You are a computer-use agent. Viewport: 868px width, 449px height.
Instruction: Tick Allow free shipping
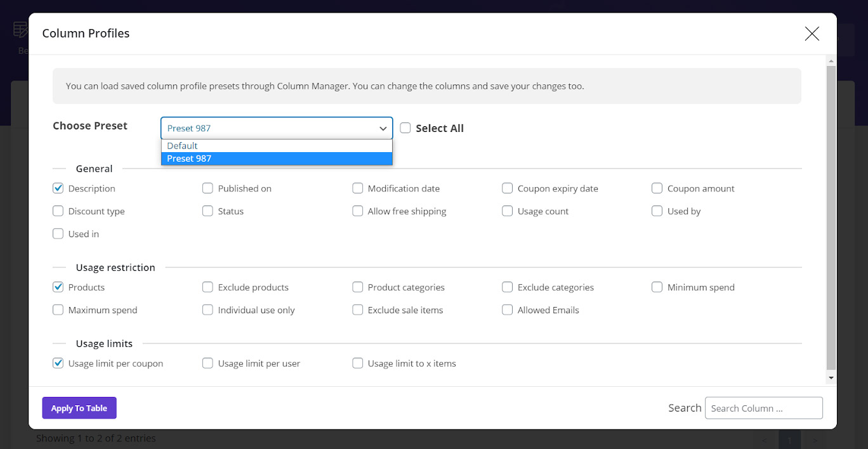pos(357,211)
